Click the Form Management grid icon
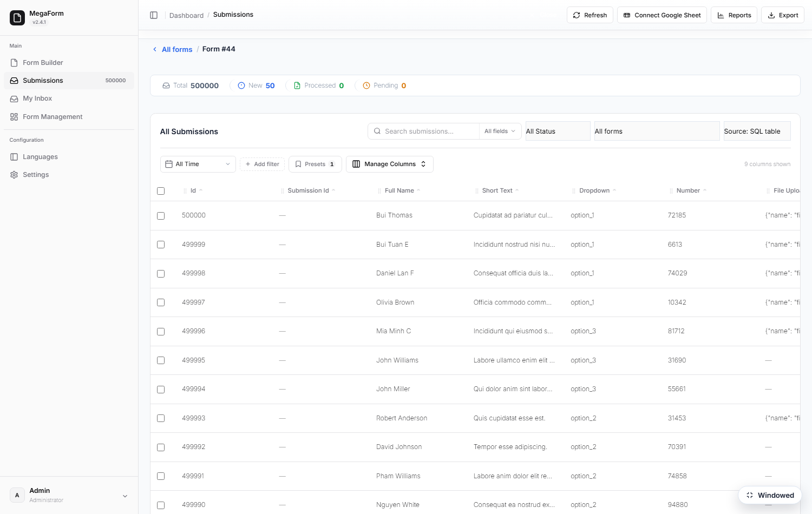 (x=14, y=117)
